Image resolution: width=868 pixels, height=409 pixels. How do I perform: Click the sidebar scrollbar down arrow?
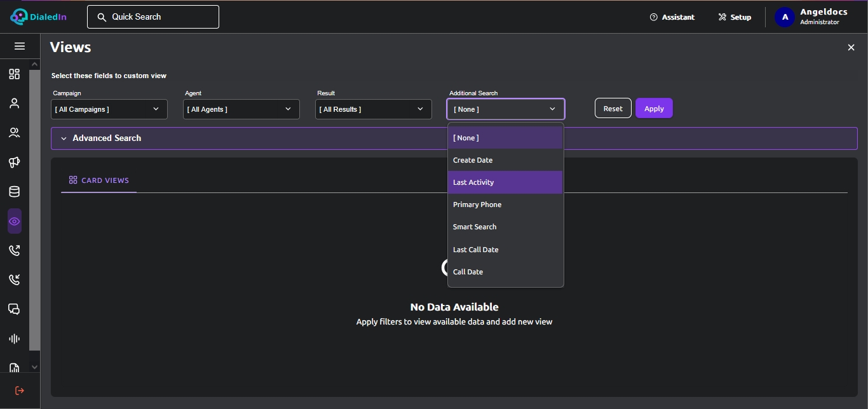point(34,367)
